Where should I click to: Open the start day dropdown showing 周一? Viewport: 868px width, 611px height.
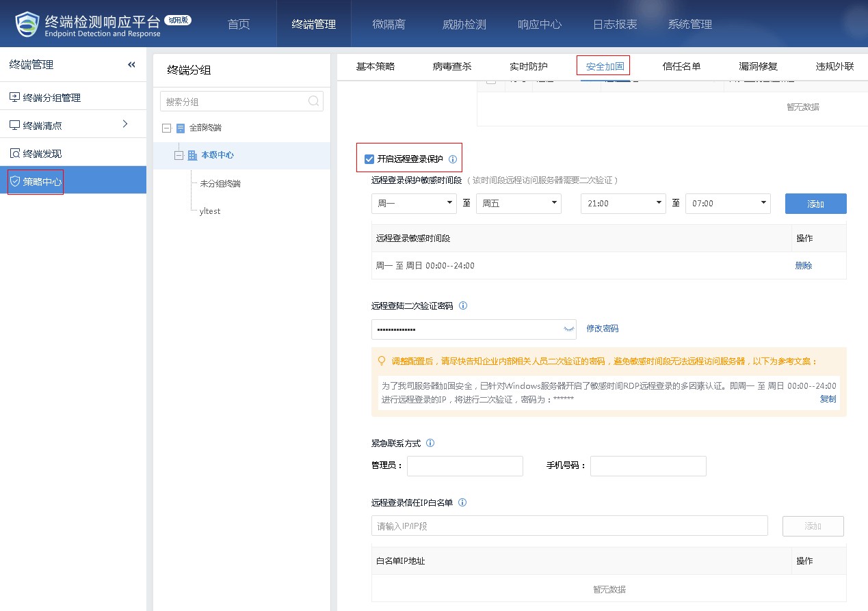tap(413, 204)
